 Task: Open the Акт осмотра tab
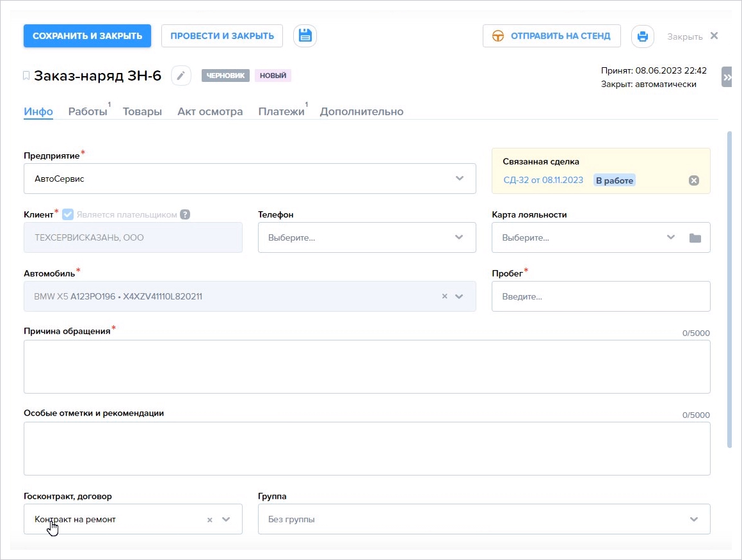(x=210, y=111)
